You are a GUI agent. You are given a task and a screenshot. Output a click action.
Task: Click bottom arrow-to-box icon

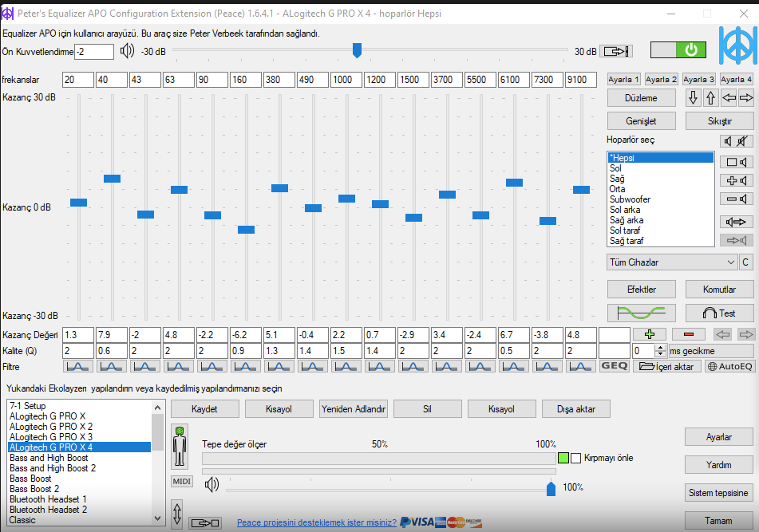coord(205,522)
